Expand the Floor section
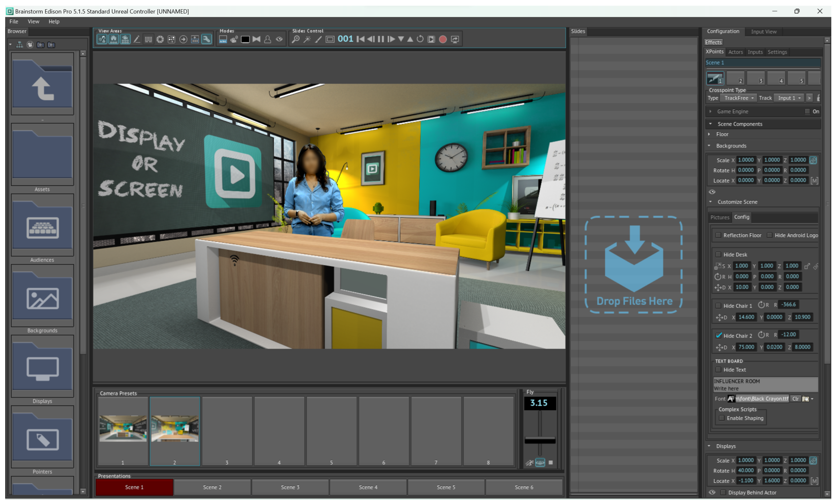The width and height of the screenshot is (837, 504). pyautogui.click(x=709, y=134)
